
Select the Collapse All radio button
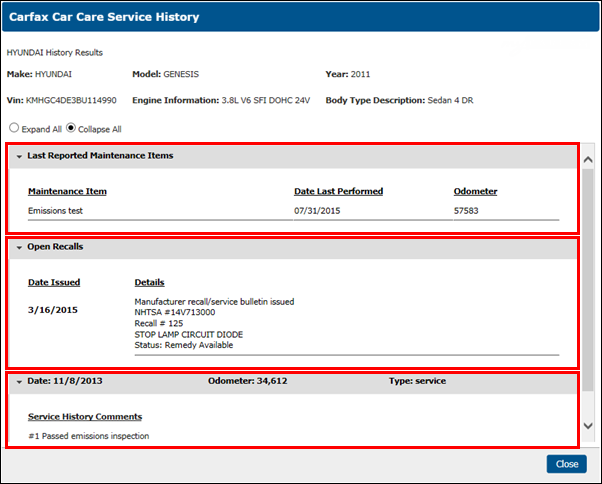pyautogui.click(x=71, y=128)
